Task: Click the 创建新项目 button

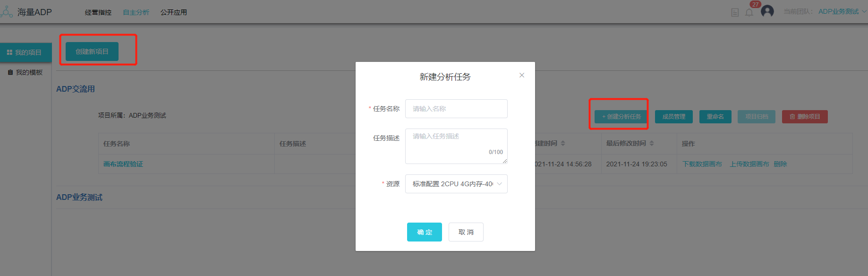Action: tap(92, 52)
